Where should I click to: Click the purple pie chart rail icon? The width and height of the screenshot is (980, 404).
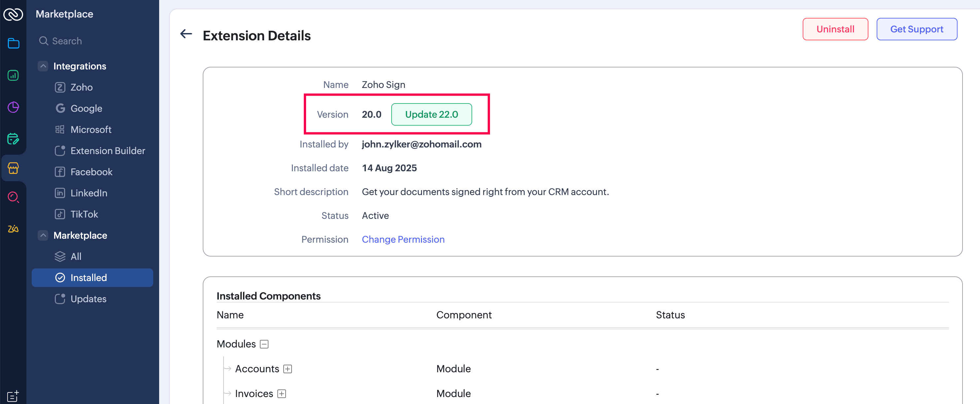(x=13, y=107)
